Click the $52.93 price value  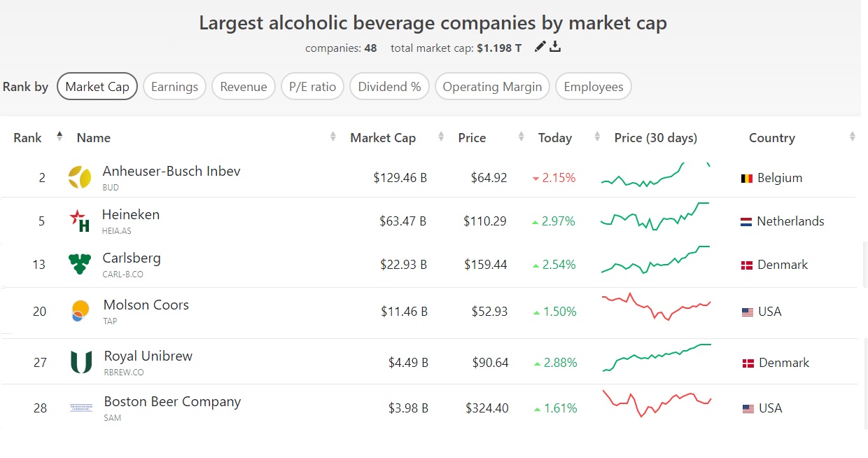click(x=489, y=312)
